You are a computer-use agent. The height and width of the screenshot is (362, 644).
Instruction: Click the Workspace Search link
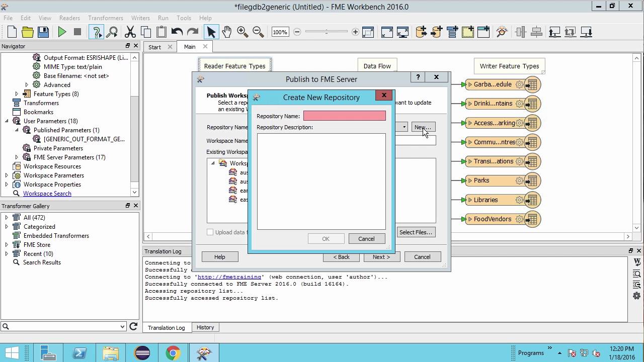pos(47,194)
